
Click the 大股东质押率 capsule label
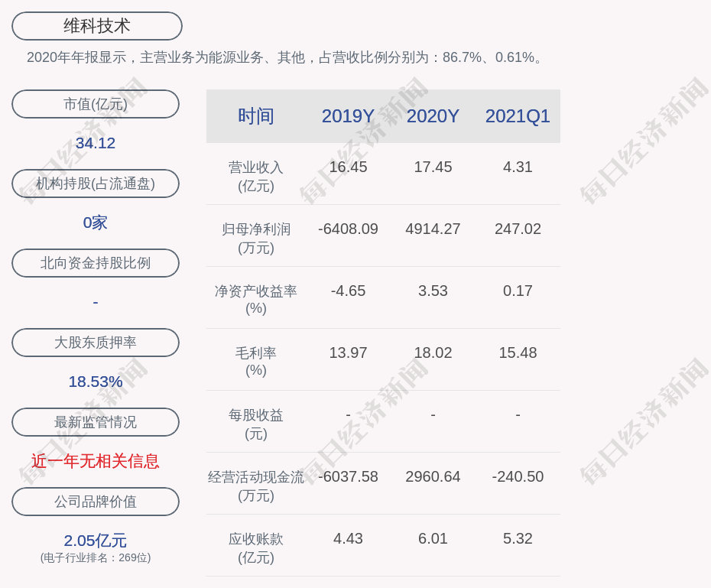point(96,343)
